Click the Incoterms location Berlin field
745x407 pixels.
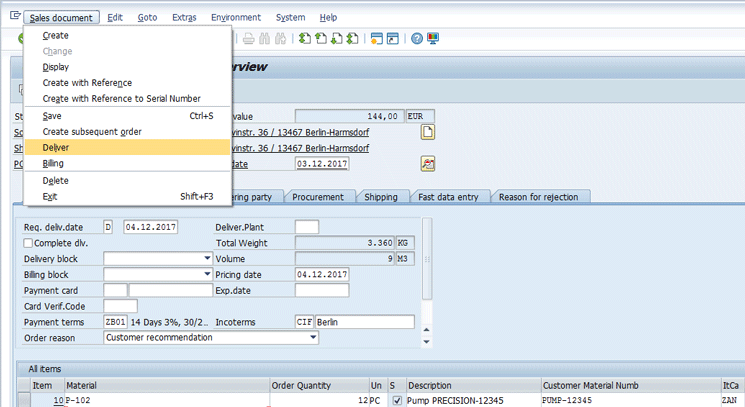(365, 322)
